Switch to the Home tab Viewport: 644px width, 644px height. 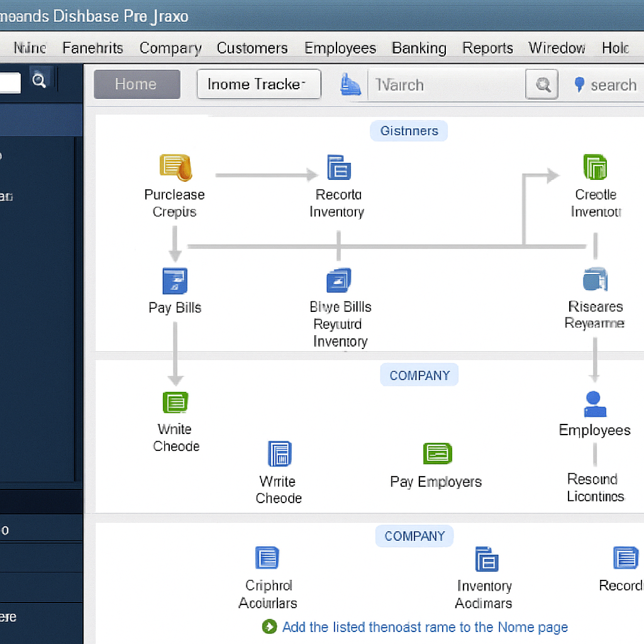[136, 84]
